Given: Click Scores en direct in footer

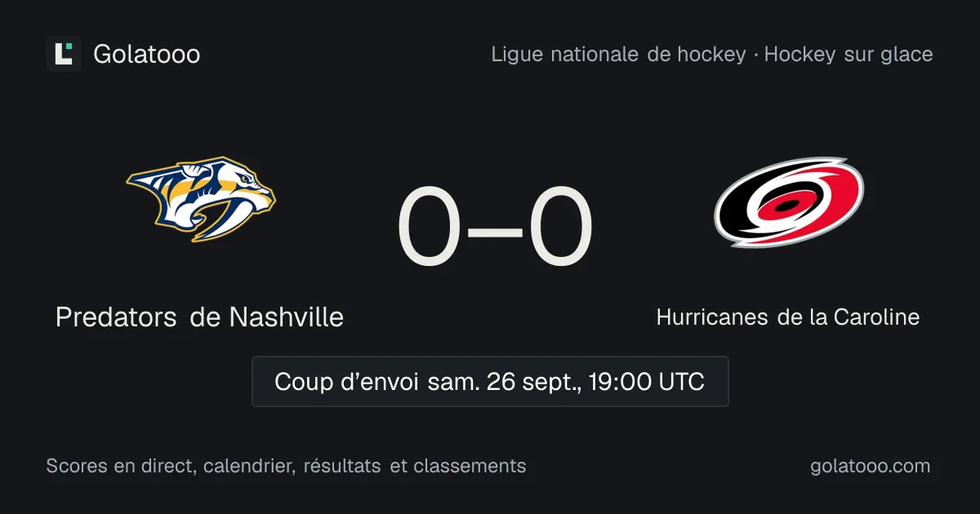Looking at the screenshot, I should 120,466.
